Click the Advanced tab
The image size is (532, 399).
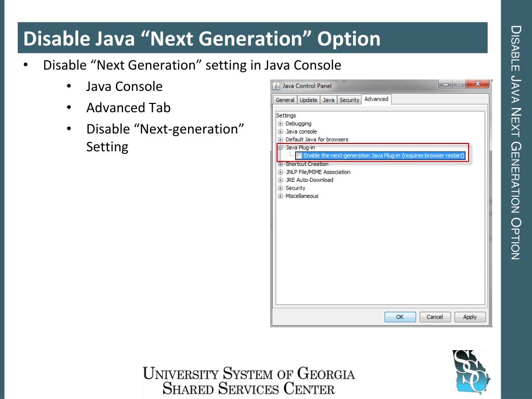(376, 99)
